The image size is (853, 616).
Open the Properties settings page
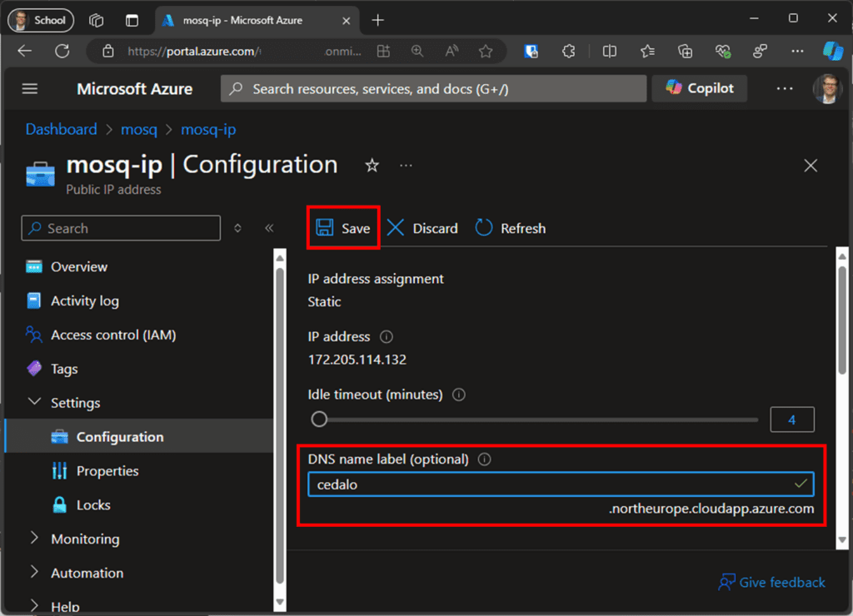[106, 470]
